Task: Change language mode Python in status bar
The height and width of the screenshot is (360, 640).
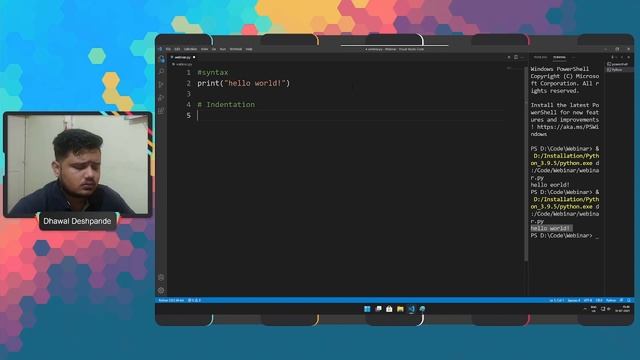Action: point(611,300)
